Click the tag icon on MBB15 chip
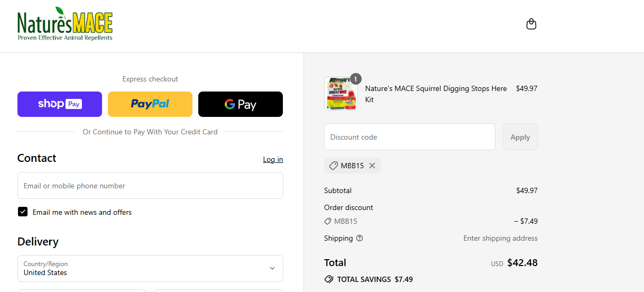This screenshot has height=292, width=644. coord(333,166)
